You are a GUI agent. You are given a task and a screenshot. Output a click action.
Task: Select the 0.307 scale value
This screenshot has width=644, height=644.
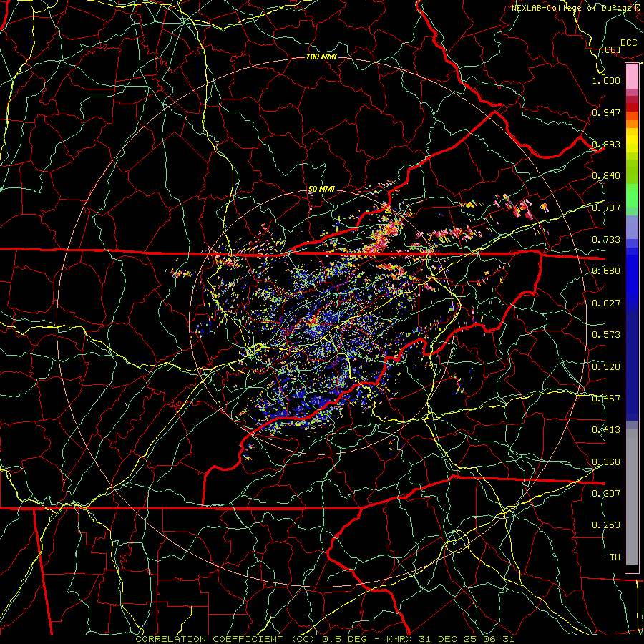coord(606,493)
